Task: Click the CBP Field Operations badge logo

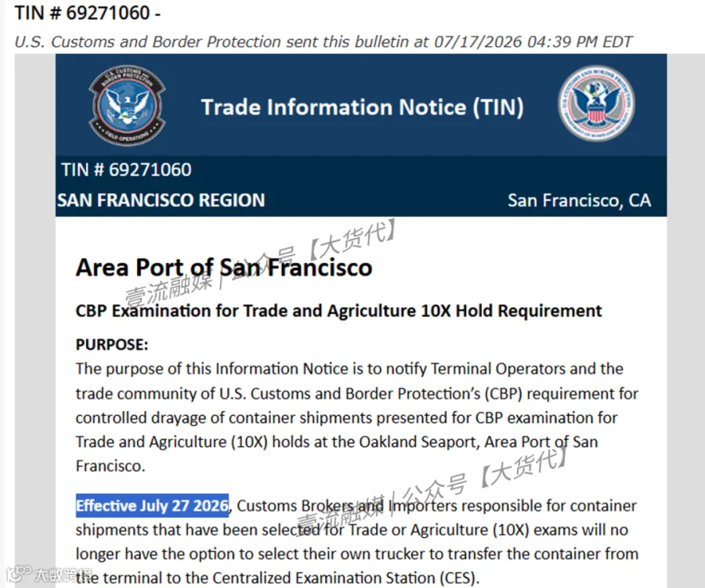Action: [127, 105]
